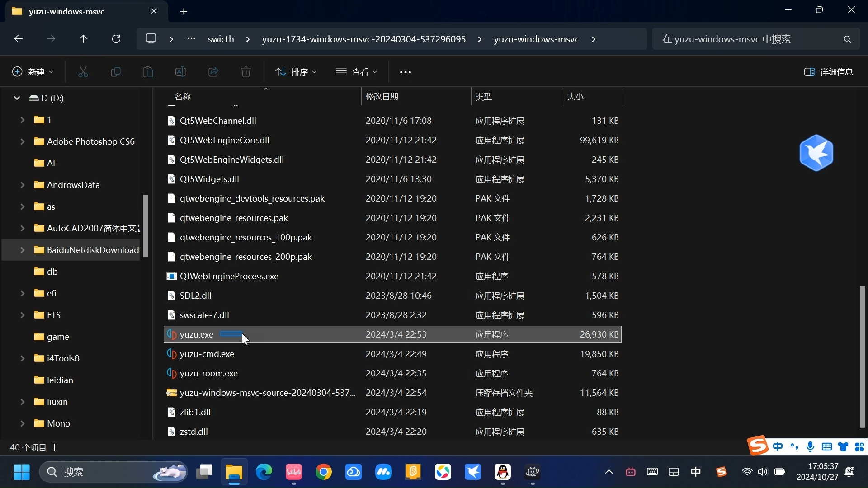Viewport: 868px width, 488px height.
Task: Show hidden breadcrumb path ellipsis
Action: pos(192,39)
